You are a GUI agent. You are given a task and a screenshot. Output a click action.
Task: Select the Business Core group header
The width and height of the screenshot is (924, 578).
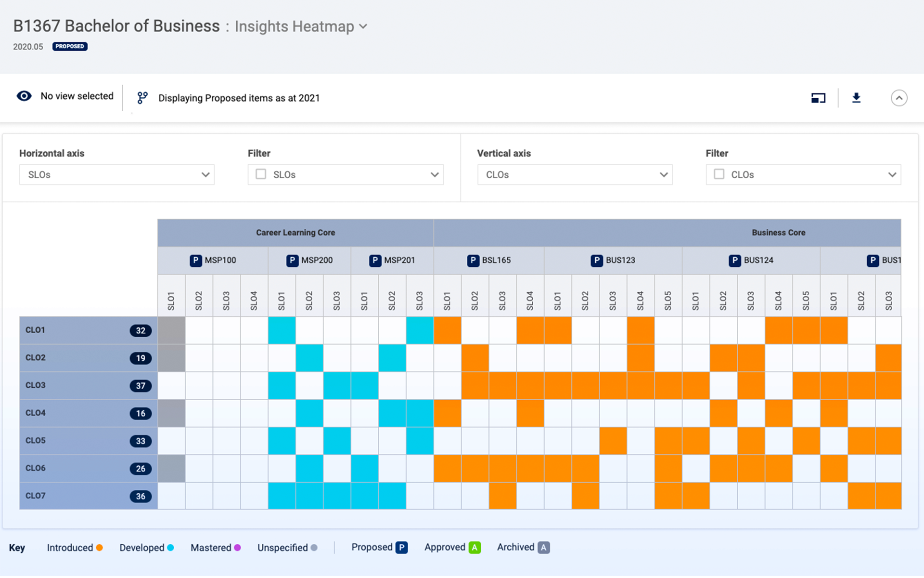(x=667, y=233)
